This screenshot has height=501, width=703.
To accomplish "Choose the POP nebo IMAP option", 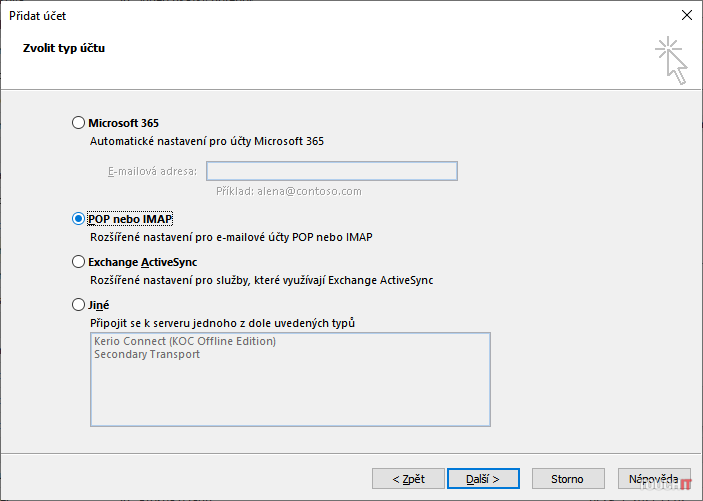I will tap(79, 219).
